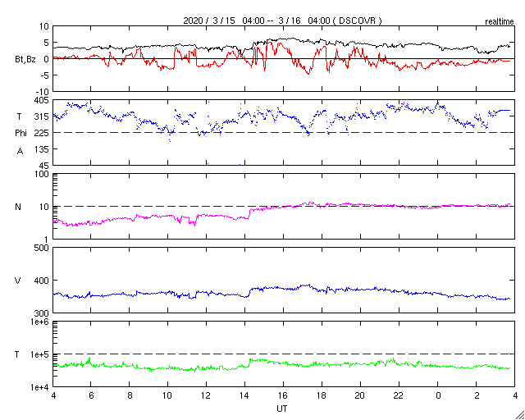
Task: Click the "A" label under Phi
Action: 20,151
